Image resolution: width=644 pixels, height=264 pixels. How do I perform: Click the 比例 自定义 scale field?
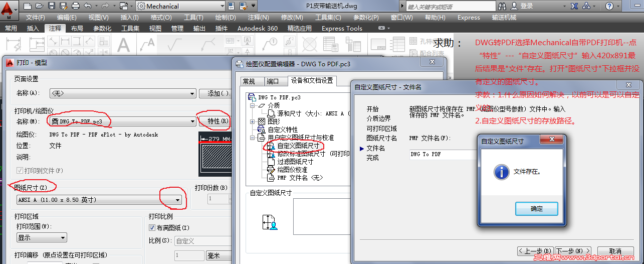pos(203,241)
